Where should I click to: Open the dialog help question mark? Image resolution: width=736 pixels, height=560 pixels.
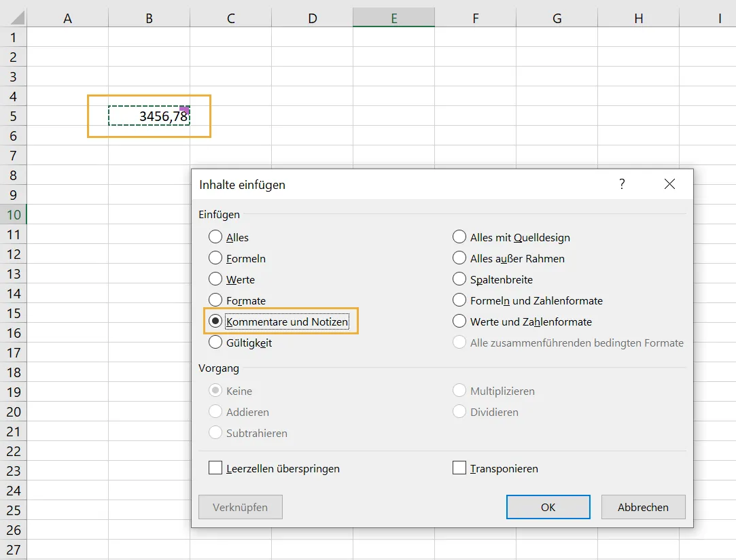621,184
